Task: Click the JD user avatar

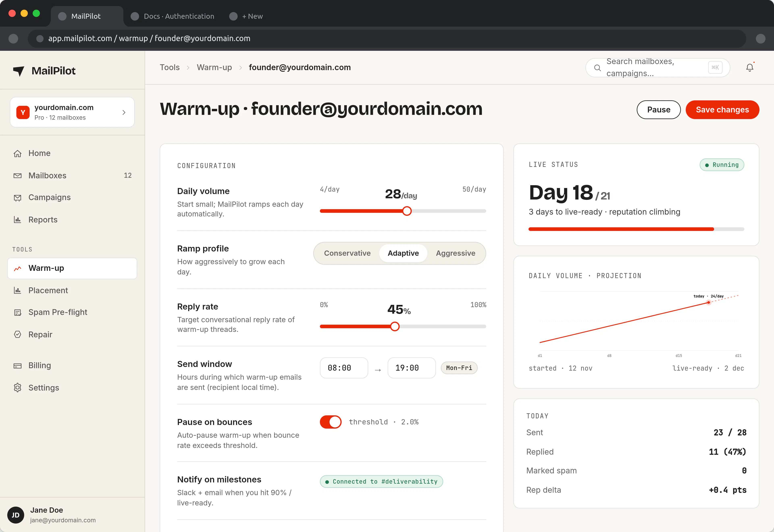Action: (x=16, y=515)
